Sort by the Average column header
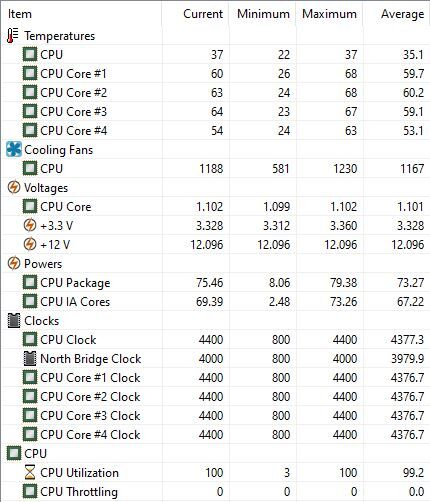Viewport: 430px width, 502px height. click(396, 14)
